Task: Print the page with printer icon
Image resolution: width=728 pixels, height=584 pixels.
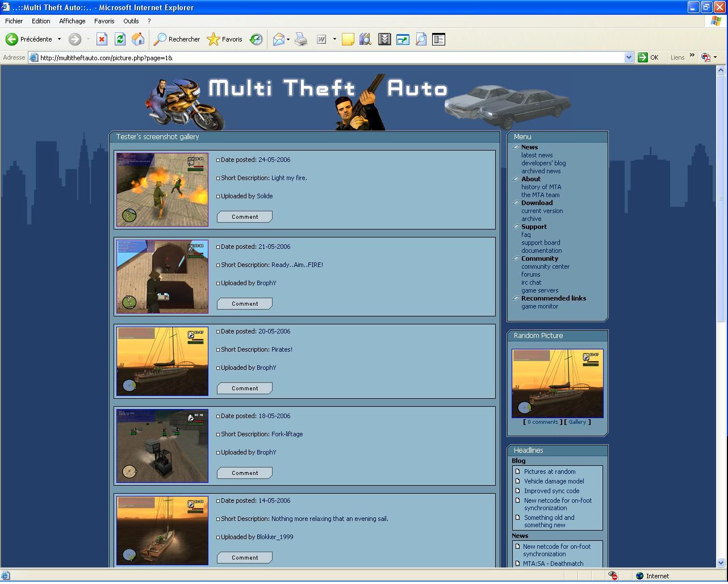Action: click(301, 39)
